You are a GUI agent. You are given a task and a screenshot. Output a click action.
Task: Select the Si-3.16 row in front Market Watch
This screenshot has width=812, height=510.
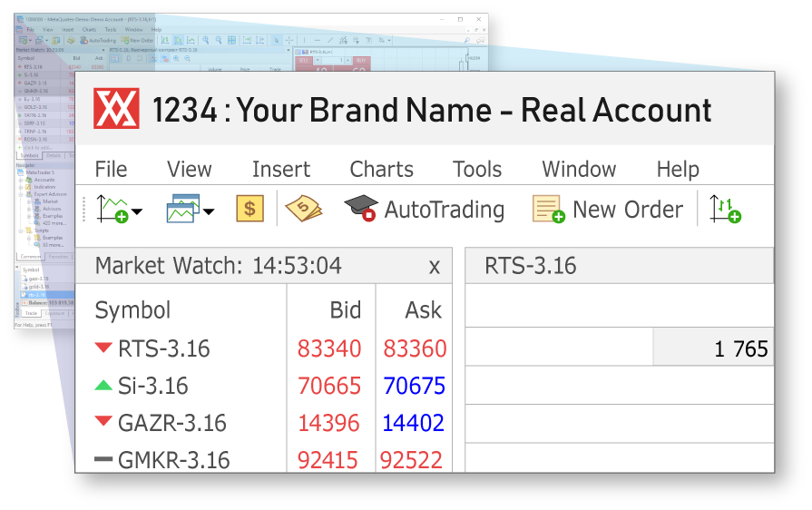[264, 386]
